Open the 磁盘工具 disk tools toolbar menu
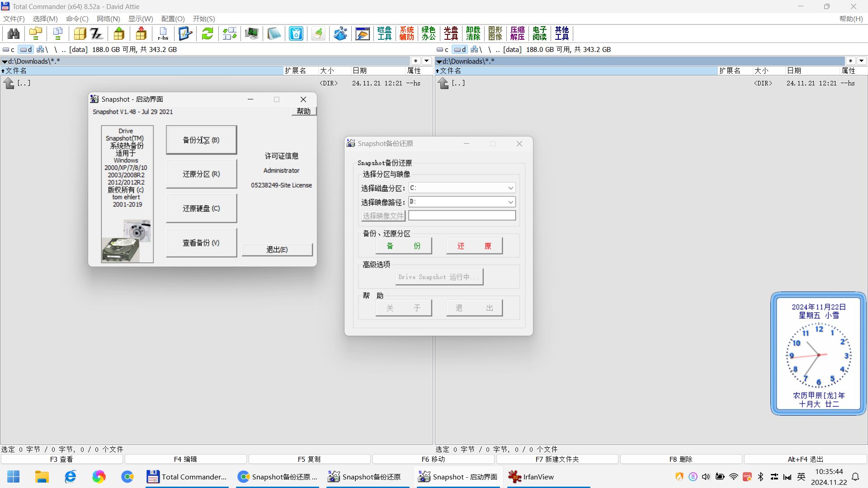The width and height of the screenshot is (868, 488). pyautogui.click(x=385, y=33)
